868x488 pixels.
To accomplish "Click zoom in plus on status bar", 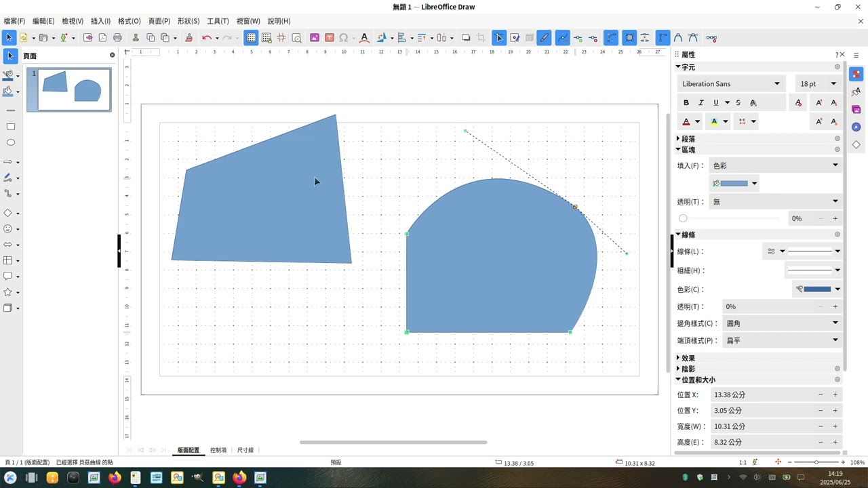I will pyautogui.click(x=843, y=462).
